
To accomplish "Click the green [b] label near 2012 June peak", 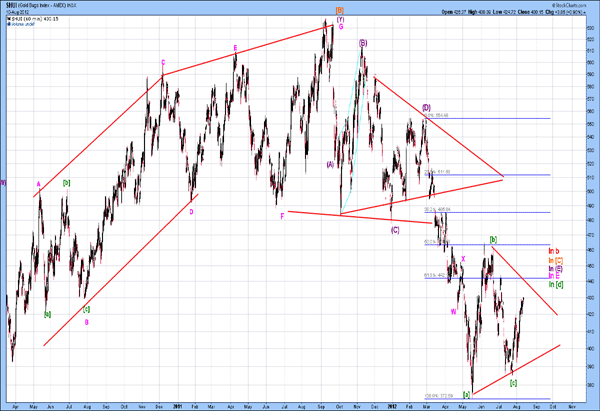I will coord(493,240).
